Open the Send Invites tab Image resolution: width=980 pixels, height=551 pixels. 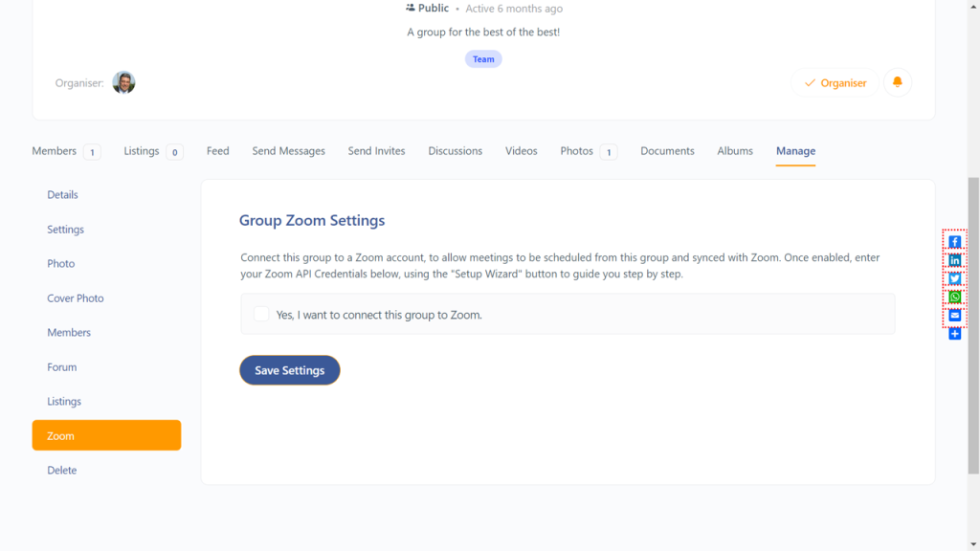tap(376, 151)
